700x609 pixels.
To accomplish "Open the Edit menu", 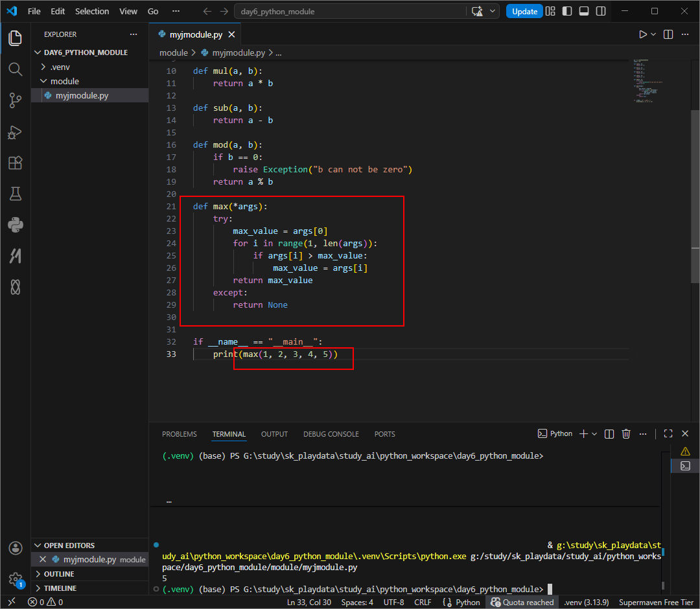I will 58,11.
